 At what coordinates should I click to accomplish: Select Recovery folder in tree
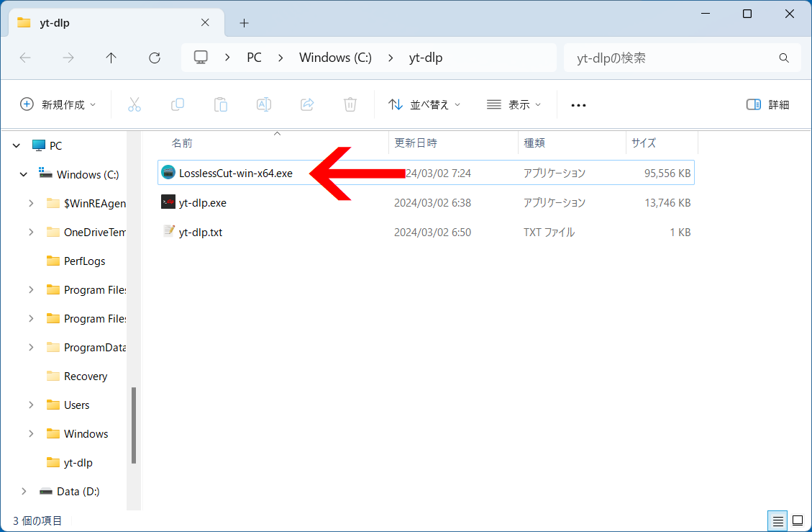pyautogui.click(x=86, y=376)
